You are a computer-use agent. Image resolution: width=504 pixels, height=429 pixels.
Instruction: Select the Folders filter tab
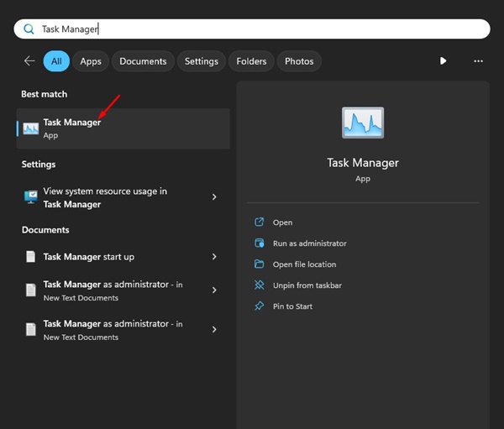click(251, 61)
